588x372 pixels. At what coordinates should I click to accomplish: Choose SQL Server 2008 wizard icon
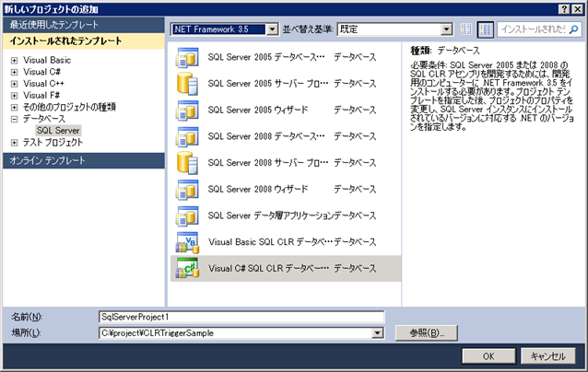pos(187,190)
